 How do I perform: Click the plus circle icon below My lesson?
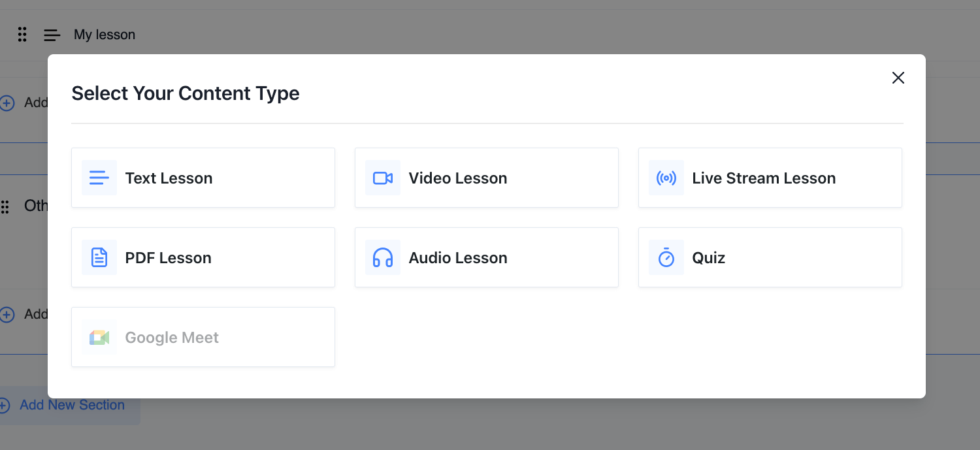7,103
